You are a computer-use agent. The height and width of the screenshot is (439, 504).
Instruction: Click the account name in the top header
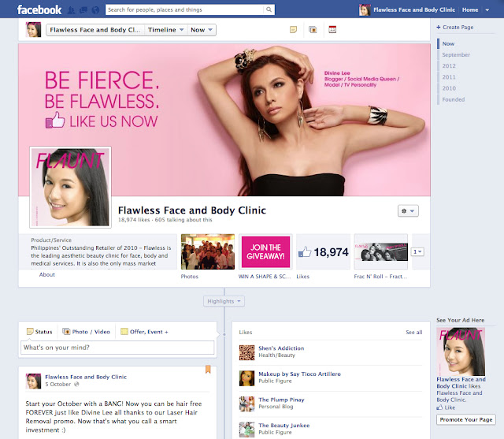point(414,10)
